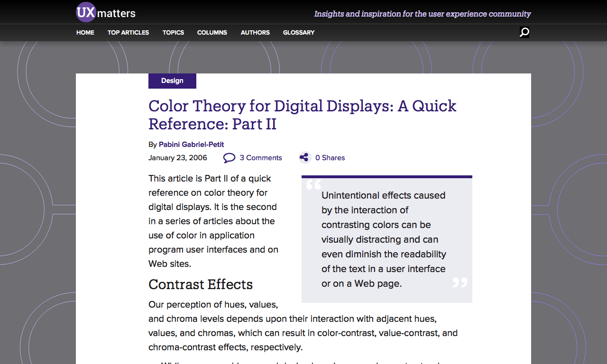This screenshot has height=364, width=607.
Task: Open the article title link
Action: tap(302, 115)
